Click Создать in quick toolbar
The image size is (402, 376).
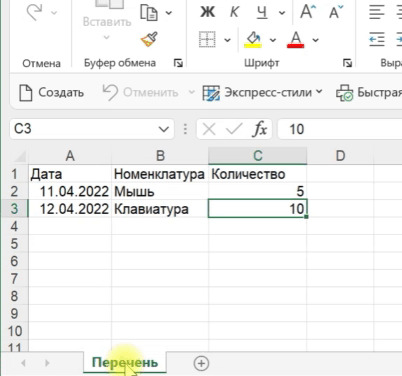pos(52,92)
